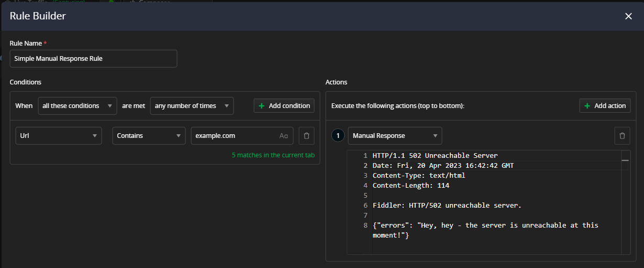The height and width of the screenshot is (268, 644).
Task: Click the 'HTTP/1.1 502 Unreachable Server' line
Action: [435, 156]
